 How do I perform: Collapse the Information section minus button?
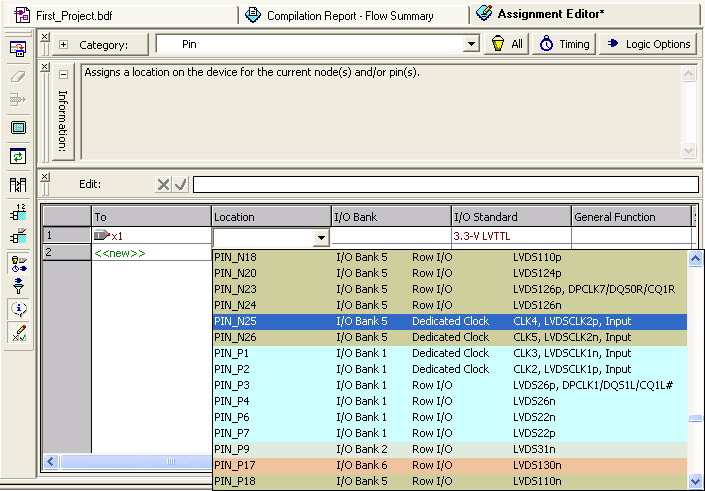tap(64, 74)
